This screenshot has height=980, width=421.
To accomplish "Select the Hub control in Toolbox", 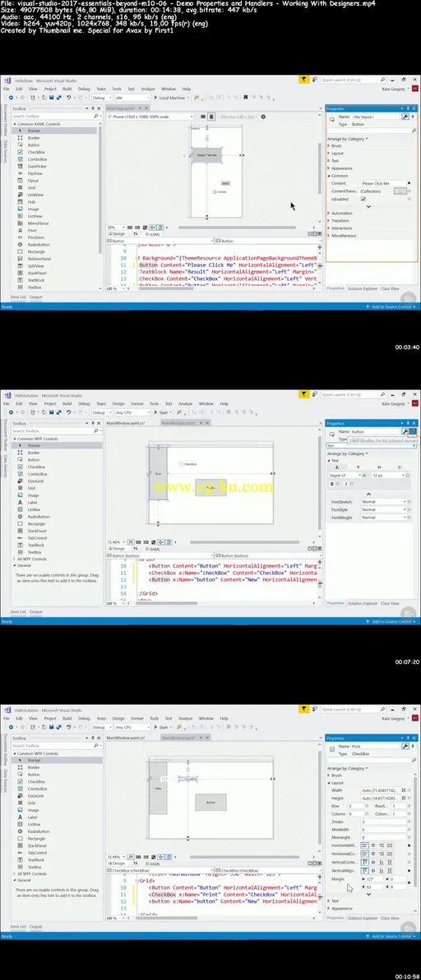I will [30, 202].
